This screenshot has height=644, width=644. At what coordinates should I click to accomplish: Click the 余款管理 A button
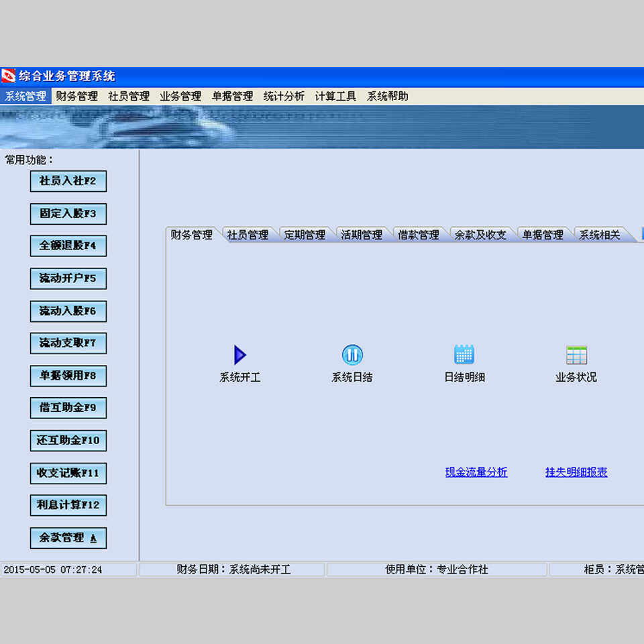pyautogui.click(x=68, y=538)
